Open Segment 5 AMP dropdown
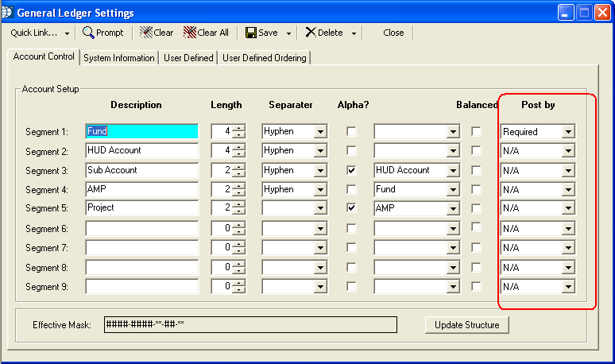615x364 pixels. [x=453, y=208]
